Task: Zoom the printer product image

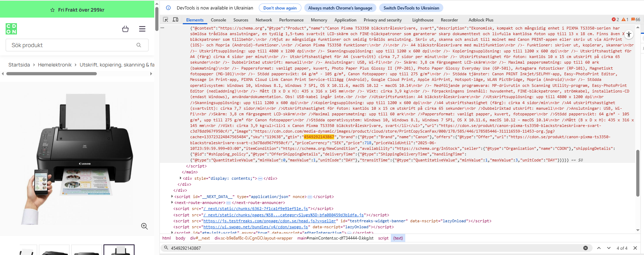Action: click(x=144, y=226)
